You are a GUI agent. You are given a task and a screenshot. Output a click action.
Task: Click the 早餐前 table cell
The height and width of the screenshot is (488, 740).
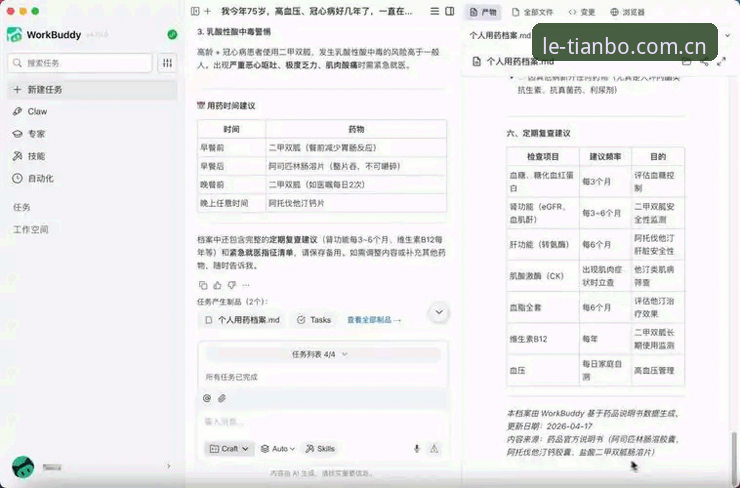(232, 148)
